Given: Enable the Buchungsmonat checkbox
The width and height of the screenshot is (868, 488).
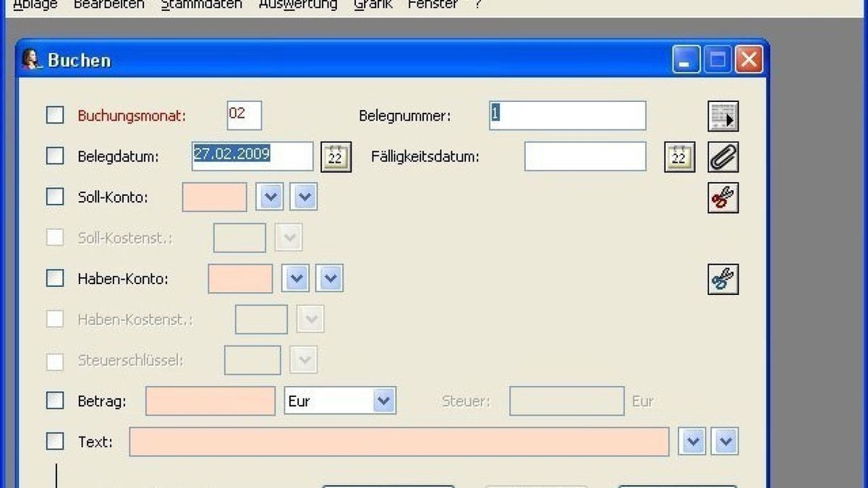Looking at the screenshot, I should (x=54, y=114).
